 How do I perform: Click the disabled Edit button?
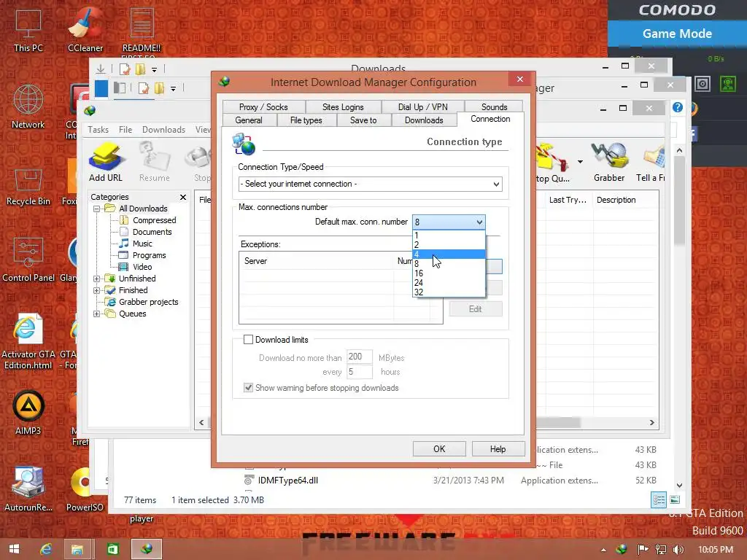[x=475, y=309]
